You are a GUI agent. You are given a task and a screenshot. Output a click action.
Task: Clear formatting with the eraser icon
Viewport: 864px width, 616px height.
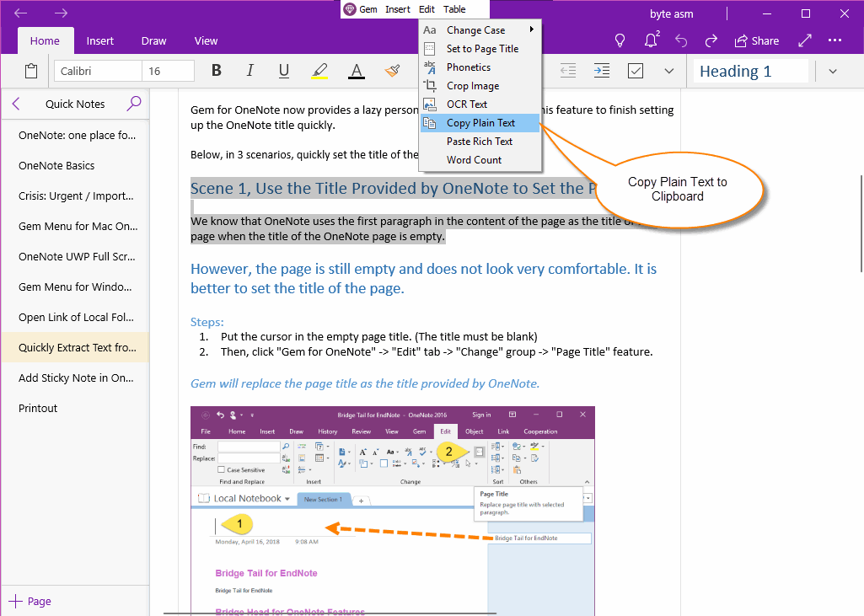coord(392,71)
